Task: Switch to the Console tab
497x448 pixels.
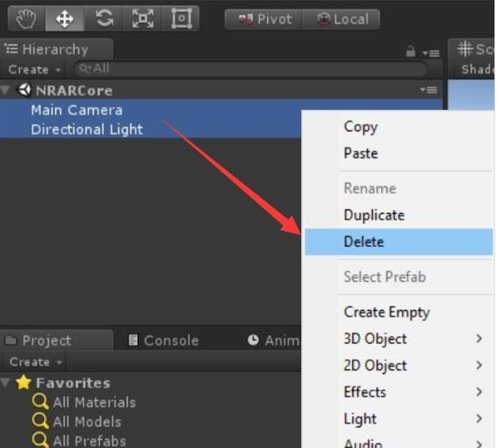Action: [163, 340]
